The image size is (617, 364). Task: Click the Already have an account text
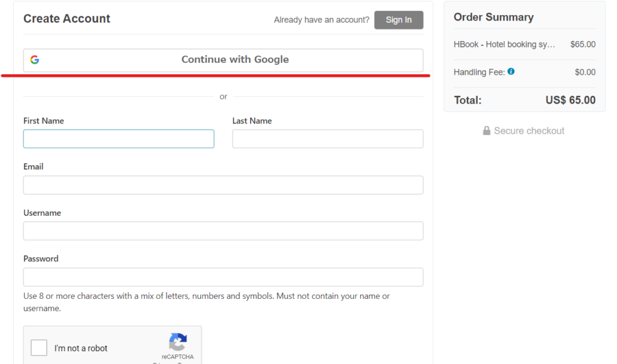tap(321, 20)
